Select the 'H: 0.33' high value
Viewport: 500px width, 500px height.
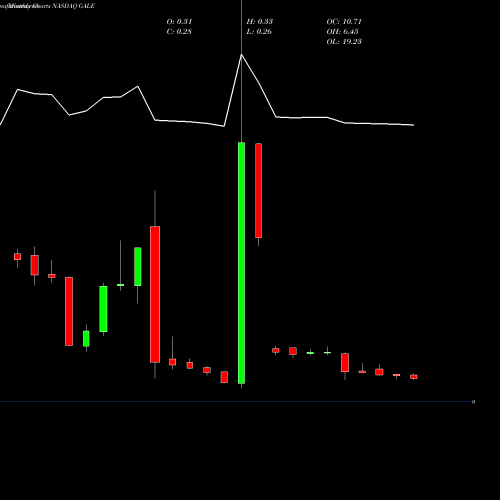260,21
